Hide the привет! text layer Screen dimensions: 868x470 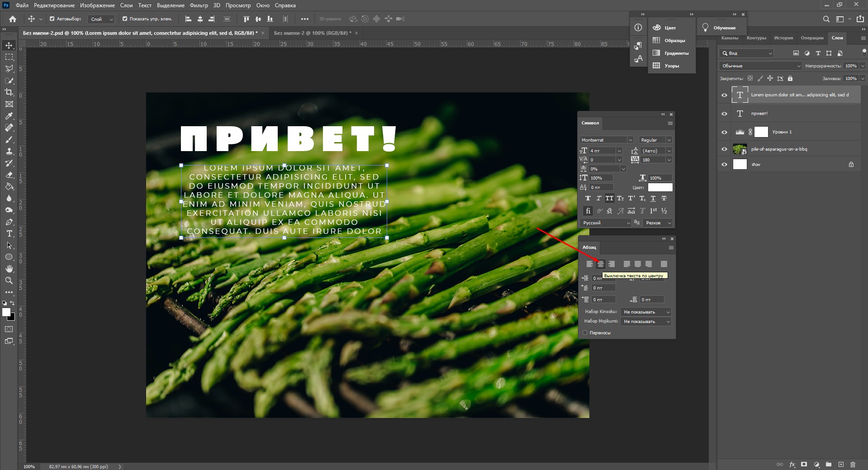coord(724,114)
